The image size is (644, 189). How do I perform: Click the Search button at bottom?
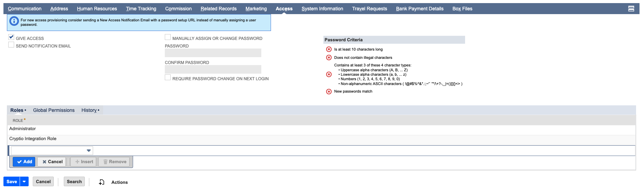tap(74, 181)
